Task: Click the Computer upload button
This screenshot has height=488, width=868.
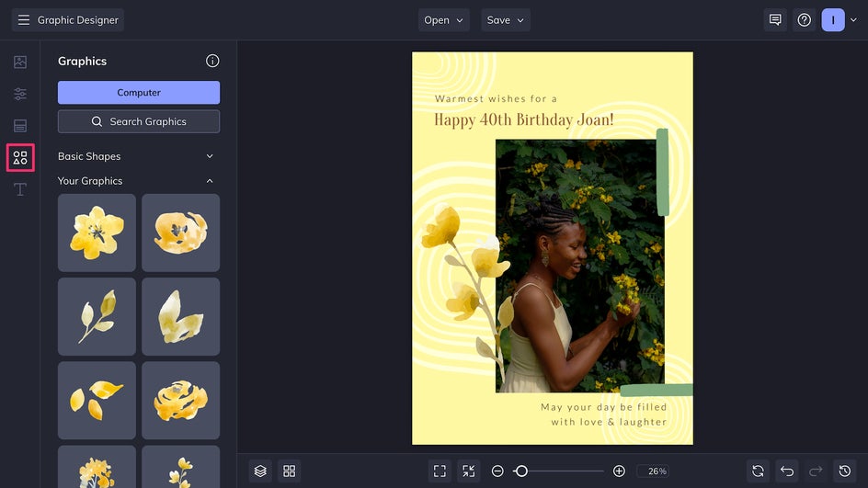Action: (139, 93)
